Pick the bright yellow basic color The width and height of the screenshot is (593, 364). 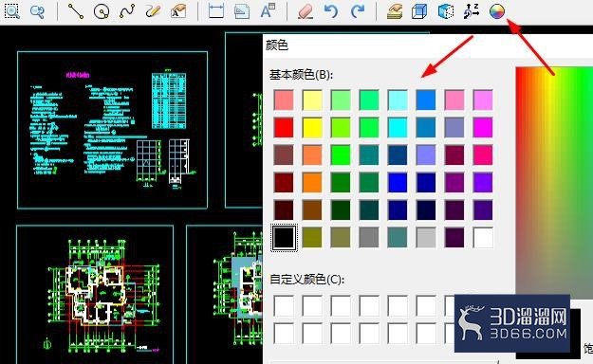pyautogui.click(x=312, y=127)
